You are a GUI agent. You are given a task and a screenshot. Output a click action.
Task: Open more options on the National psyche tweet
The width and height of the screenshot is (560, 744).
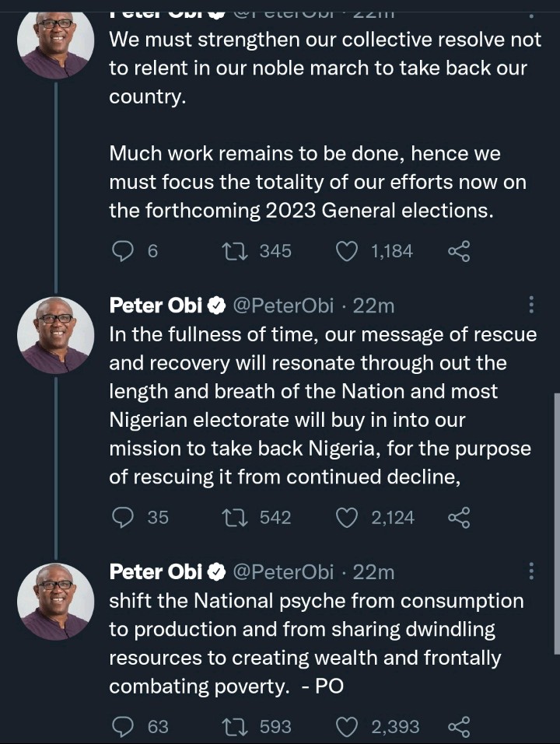pyautogui.click(x=531, y=571)
